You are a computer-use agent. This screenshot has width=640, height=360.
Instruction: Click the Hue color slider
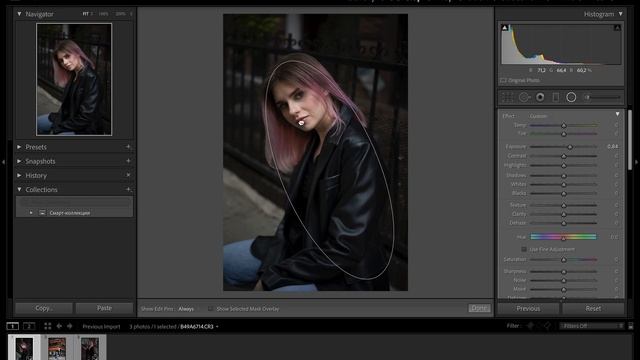click(x=563, y=237)
